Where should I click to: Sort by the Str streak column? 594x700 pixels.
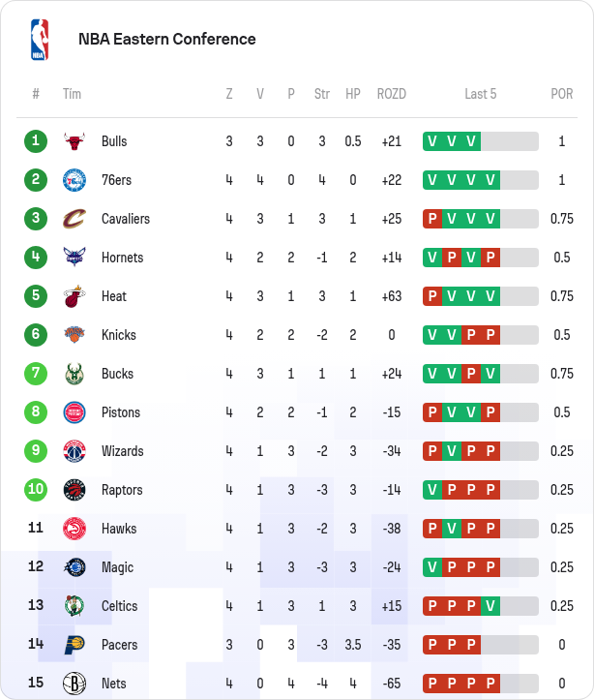tap(322, 94)
